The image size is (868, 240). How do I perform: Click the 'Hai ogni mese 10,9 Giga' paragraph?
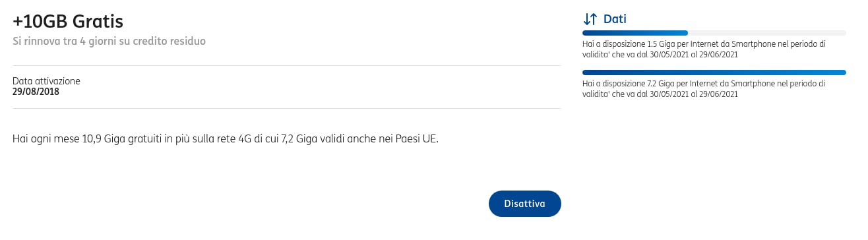click(226, 139)
